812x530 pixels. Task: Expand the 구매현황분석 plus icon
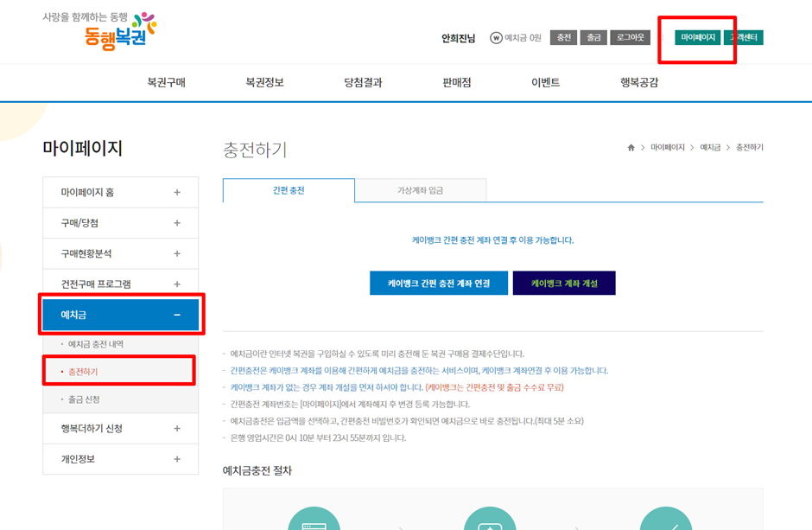point(177,253)
